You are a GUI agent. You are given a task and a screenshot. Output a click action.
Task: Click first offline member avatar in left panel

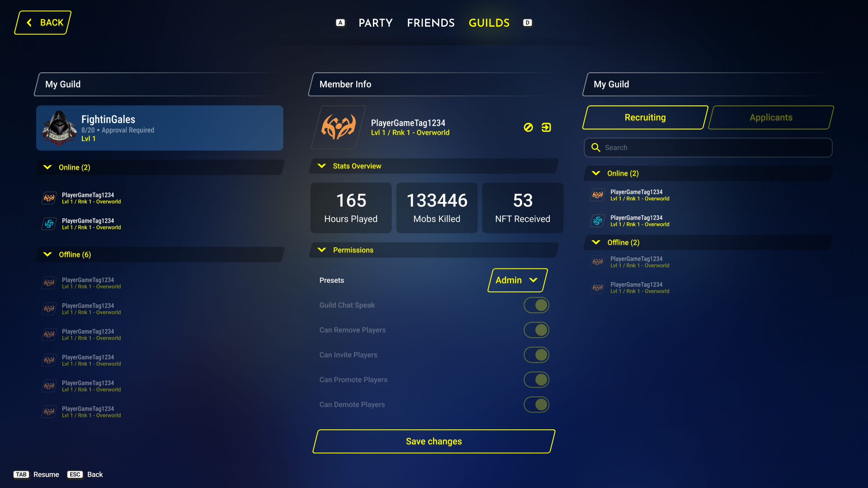[x=49, y=283]
